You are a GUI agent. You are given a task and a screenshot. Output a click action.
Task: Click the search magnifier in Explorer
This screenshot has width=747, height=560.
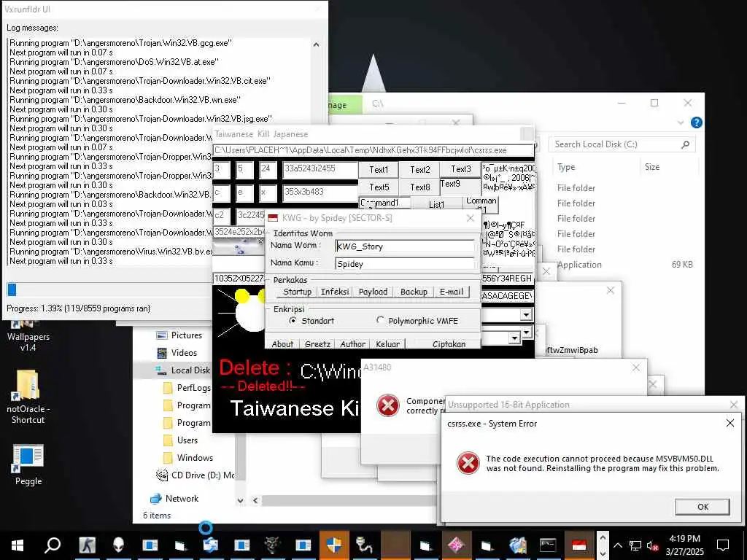685,144
